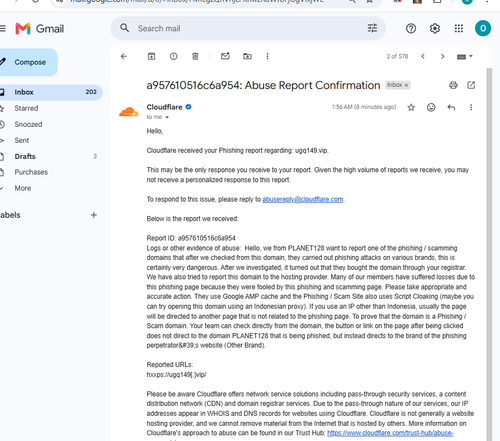Image resolution: width=500 pixels, height=441 pixels.
Task: Star this Cloudflare message
Action: tap(411, 107)
